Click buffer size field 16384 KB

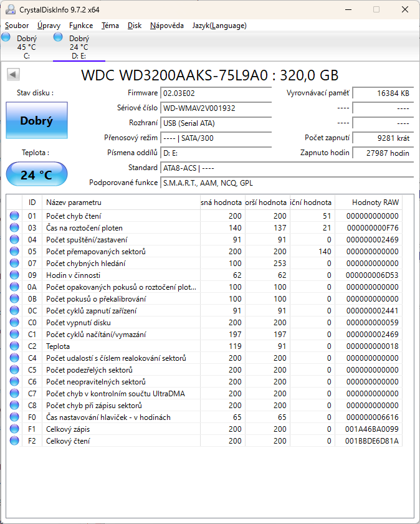pos(383,93)
